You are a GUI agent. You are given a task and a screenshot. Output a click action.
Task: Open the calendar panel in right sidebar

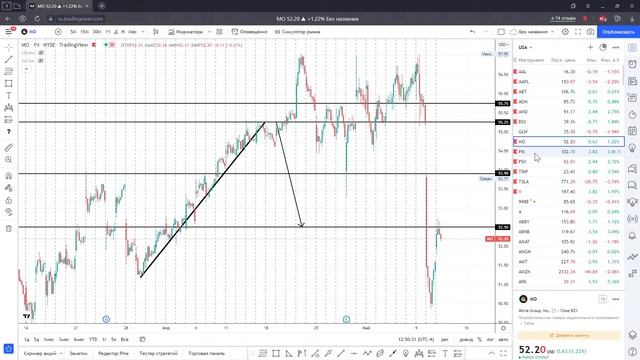click(632, 131)
